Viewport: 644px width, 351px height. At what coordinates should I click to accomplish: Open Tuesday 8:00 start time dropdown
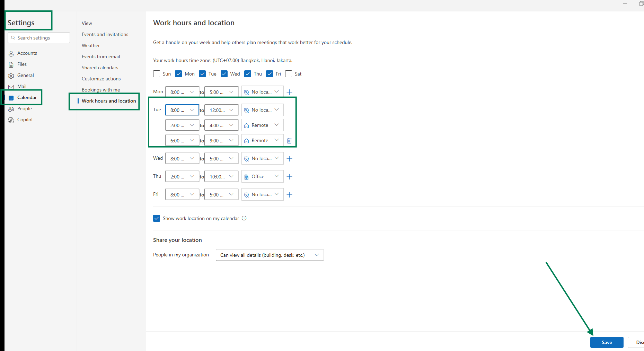182,110
